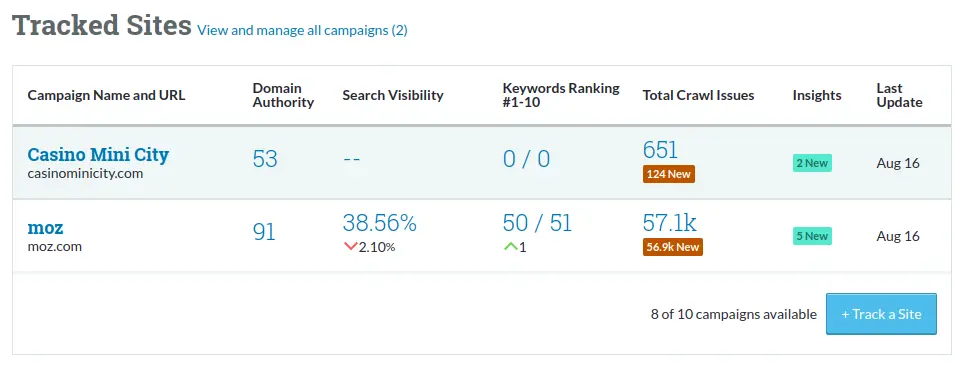Click the green up arrow under 50 / 51
Screen dimensions: 955x367
pyautogui.click(x=510, y=246)
